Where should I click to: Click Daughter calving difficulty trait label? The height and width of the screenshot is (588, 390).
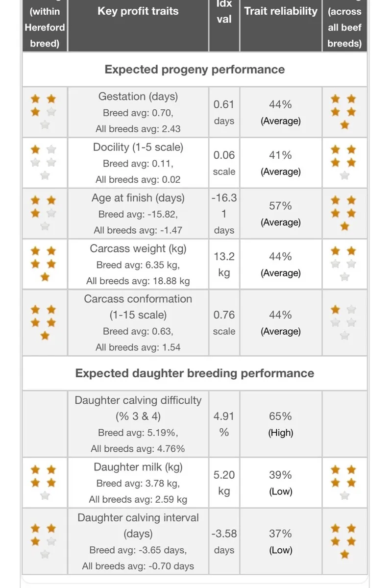coord(138,408)
